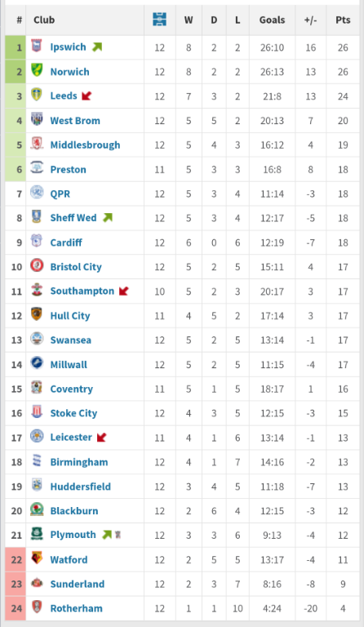Click the Ipswich club crest

pyautogui.click(x=37, y=47)
